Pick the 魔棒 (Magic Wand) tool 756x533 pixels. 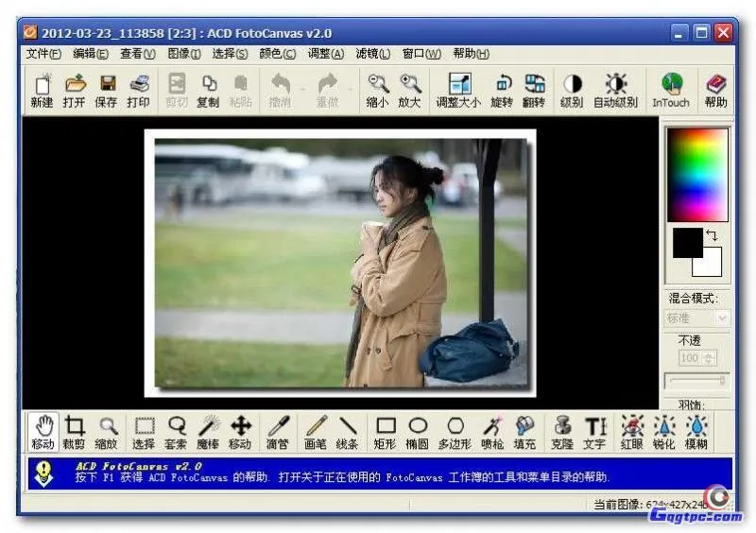[208, 432]
